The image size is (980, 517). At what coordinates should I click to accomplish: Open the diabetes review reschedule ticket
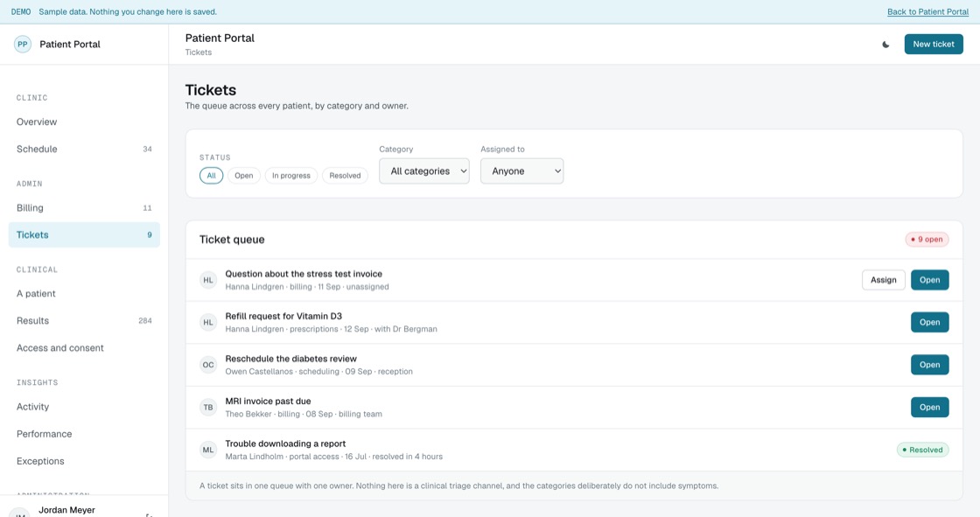click(929, 365)
